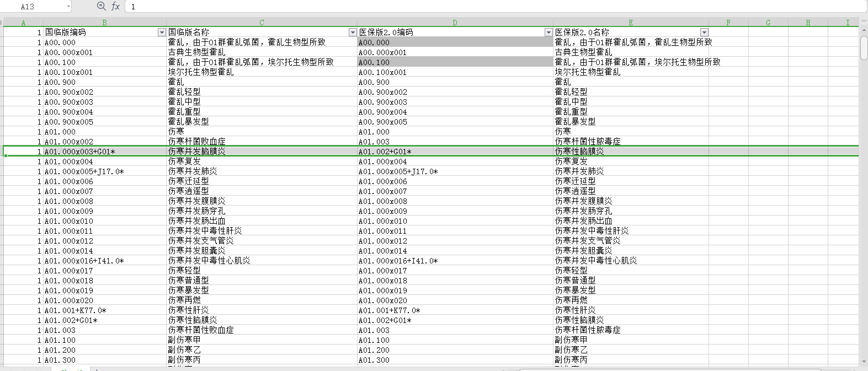Select column I header
868x371 pixels.
click(848, 23)
